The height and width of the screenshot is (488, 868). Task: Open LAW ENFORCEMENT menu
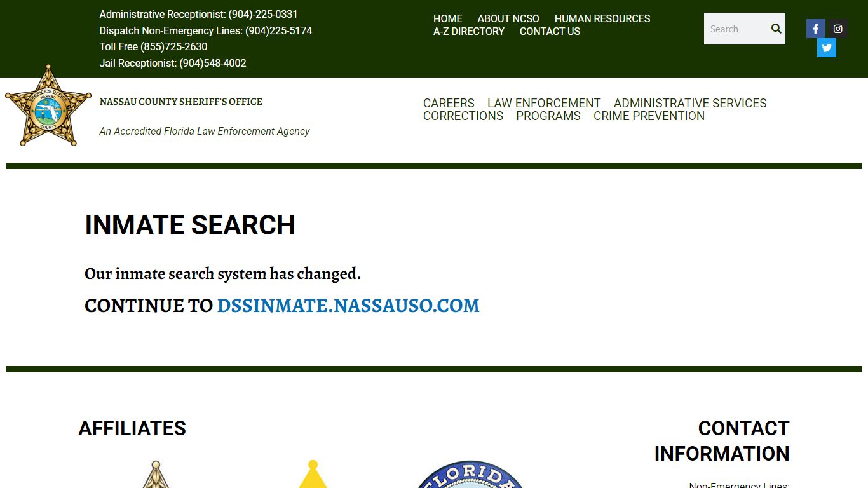coord(544,103)
